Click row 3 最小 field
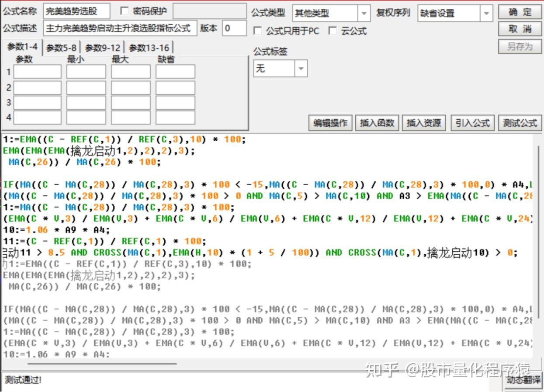The height and width of the screenshot is (392, 544). pyautogui.click(x=86, y=103)
